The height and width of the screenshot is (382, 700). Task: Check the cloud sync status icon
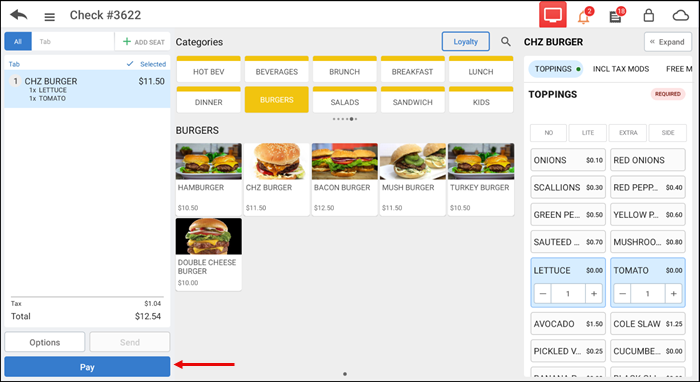pyautogui.click(x=680, y=16)
